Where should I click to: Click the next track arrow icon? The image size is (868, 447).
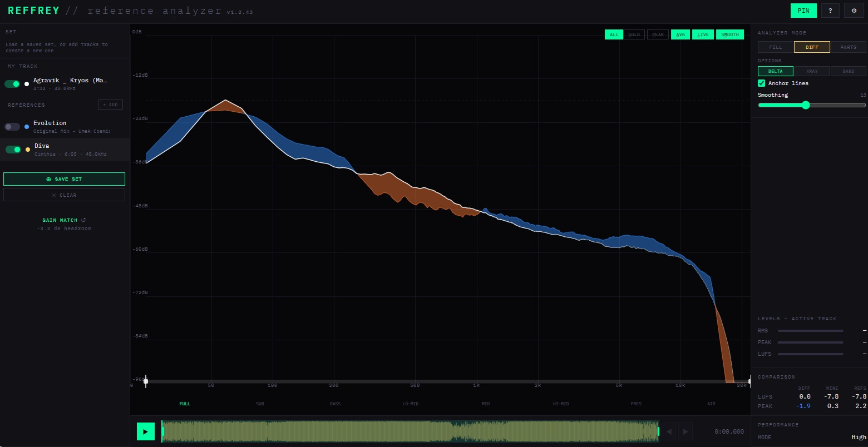685,431
